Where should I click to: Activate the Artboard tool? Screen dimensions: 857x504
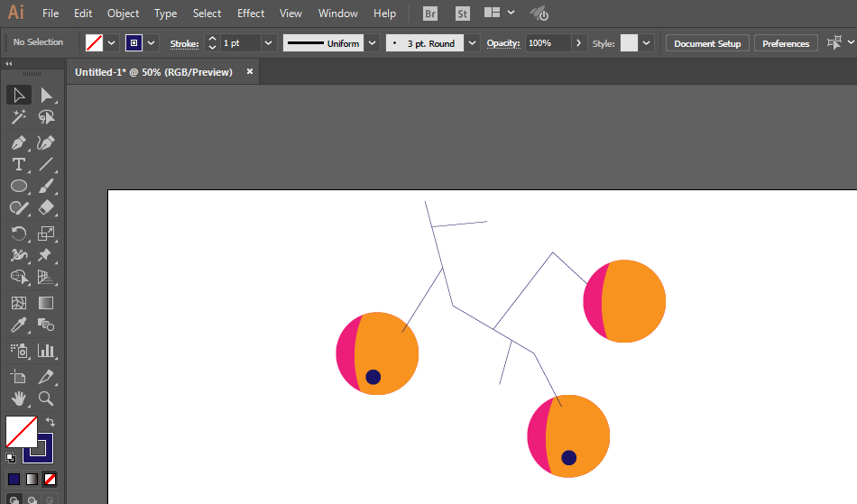[x=19, y=377]
